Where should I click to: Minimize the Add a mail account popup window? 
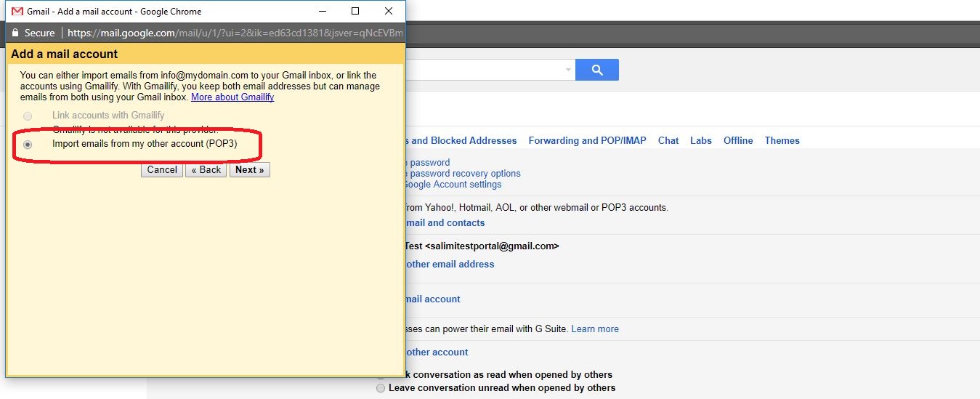pyautogui.click(x=322, y=11)
